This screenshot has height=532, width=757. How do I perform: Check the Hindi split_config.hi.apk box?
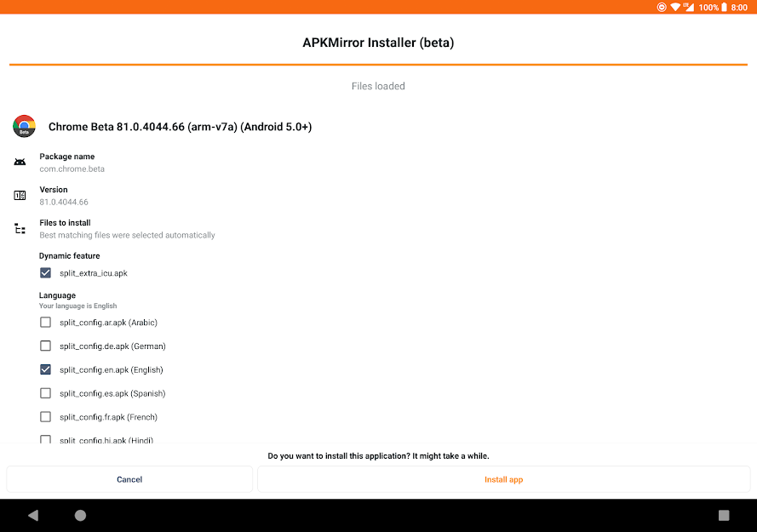coord(45,439)
